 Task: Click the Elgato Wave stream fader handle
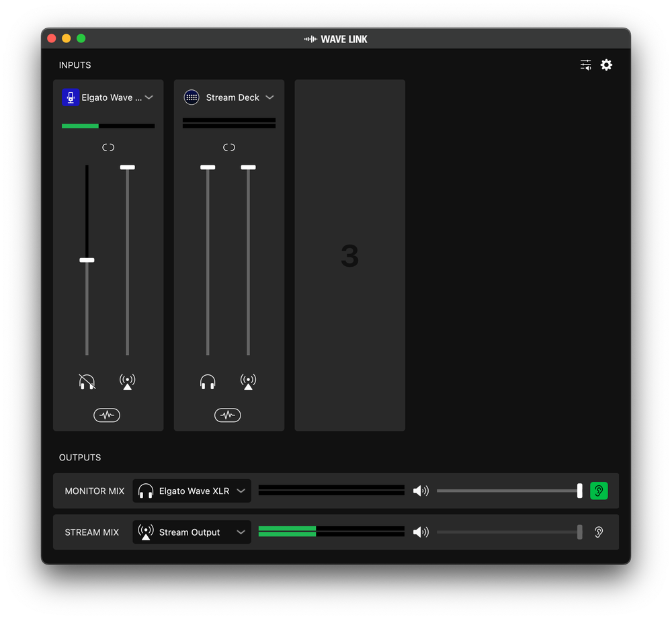point(127,167)
